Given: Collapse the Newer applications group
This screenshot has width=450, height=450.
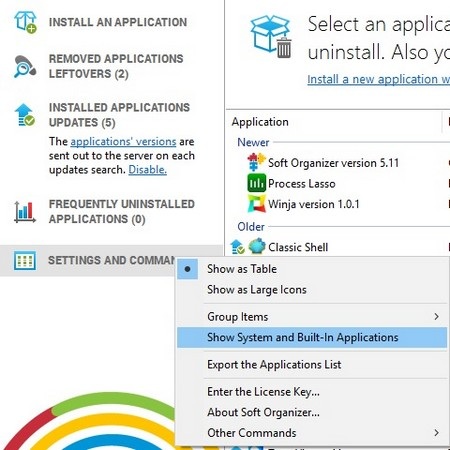Looking at the screenshot, I should pos(253,142).
